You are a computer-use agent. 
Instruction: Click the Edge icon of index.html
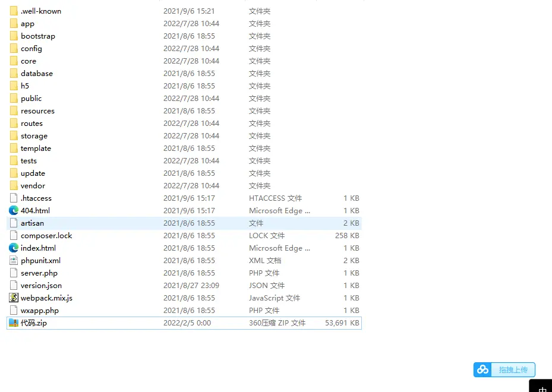(x=14, y=248)
